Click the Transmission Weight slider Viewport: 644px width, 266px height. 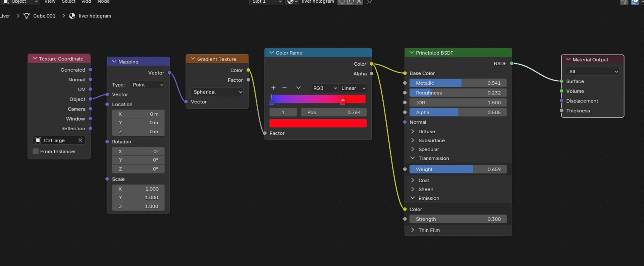click(x=458, y=170)
